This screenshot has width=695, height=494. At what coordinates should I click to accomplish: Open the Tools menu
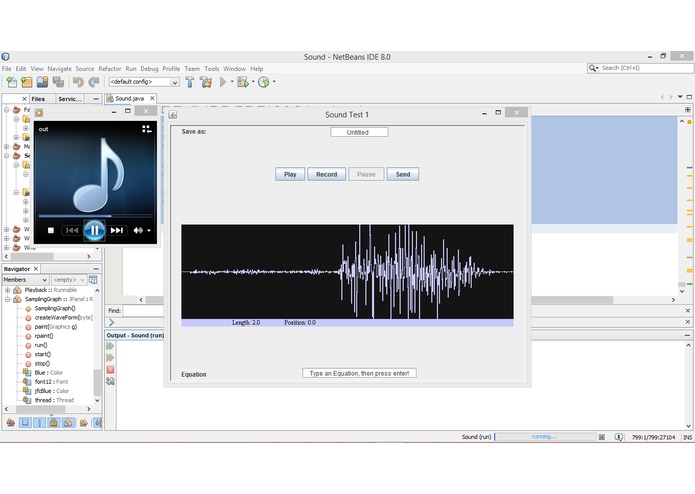(x=211, y=69)
